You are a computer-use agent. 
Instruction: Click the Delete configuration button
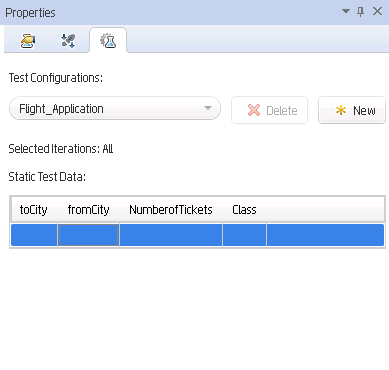pos(269,110)
